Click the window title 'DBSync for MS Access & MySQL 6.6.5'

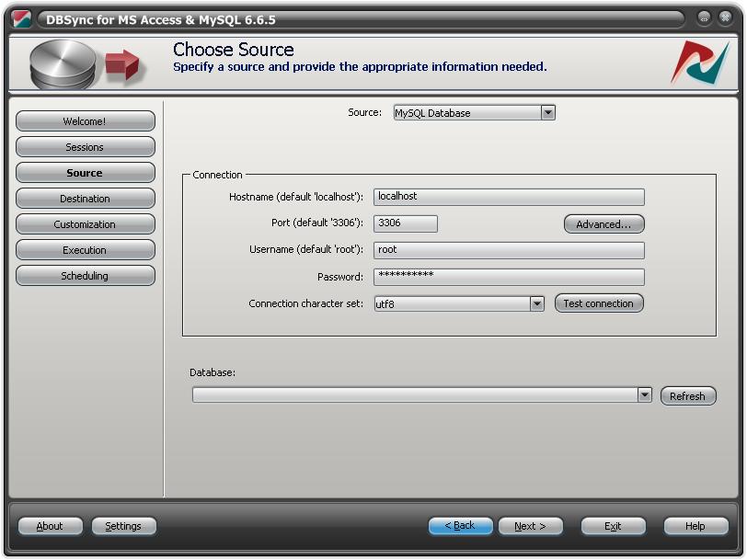[x=161, y=19]
